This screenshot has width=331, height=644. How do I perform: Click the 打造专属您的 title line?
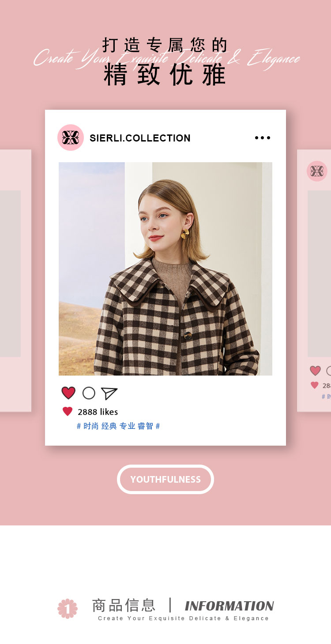pyautogui.click(x=165, y=45)
